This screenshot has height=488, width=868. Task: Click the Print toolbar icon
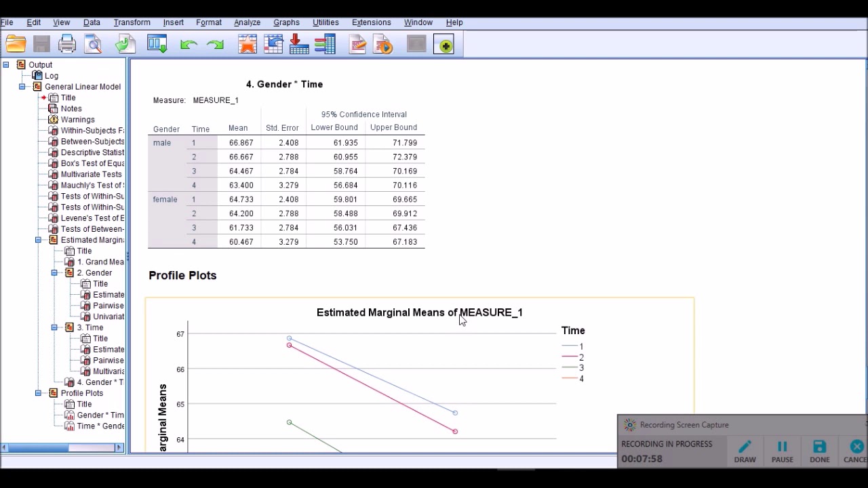67,45
